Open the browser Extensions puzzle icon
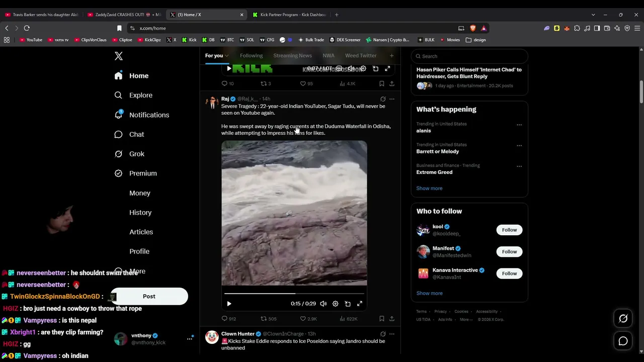Viewport: 644px width, 362px height. [x=577, y=28]
